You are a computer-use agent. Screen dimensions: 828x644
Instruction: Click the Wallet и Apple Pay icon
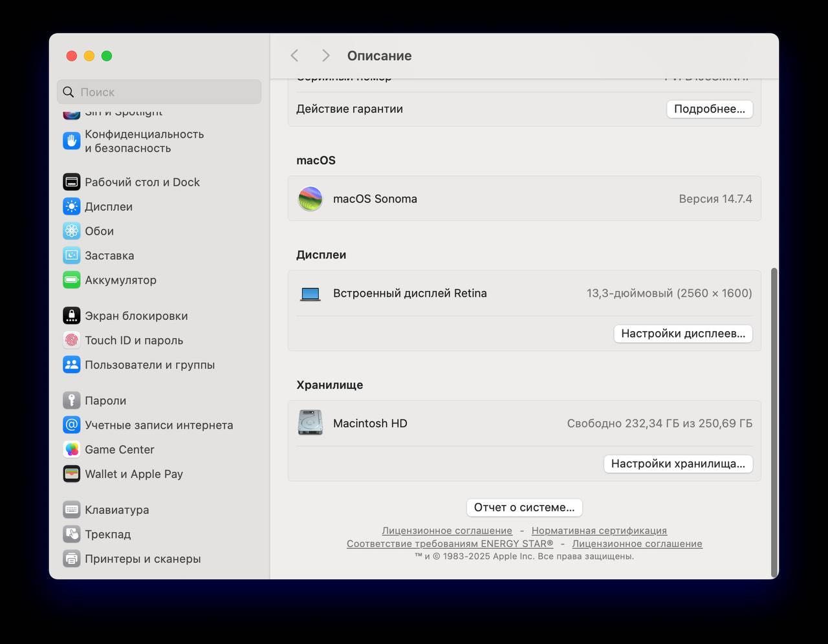tap(72, 474)
